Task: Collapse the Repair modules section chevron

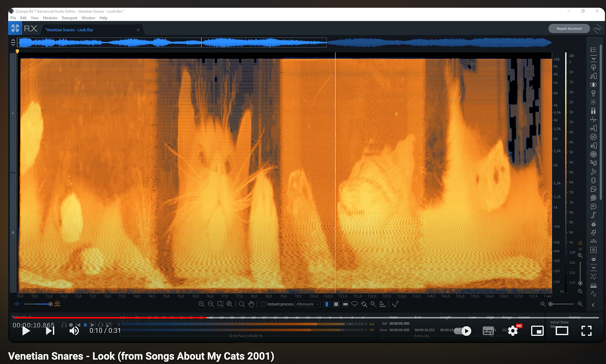Action: click(593, 59)
